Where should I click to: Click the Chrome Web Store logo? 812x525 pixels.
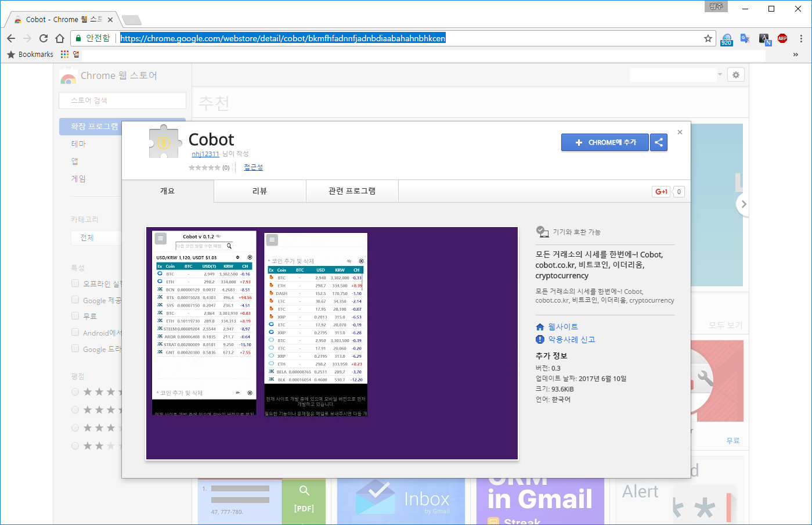[68, 76]
